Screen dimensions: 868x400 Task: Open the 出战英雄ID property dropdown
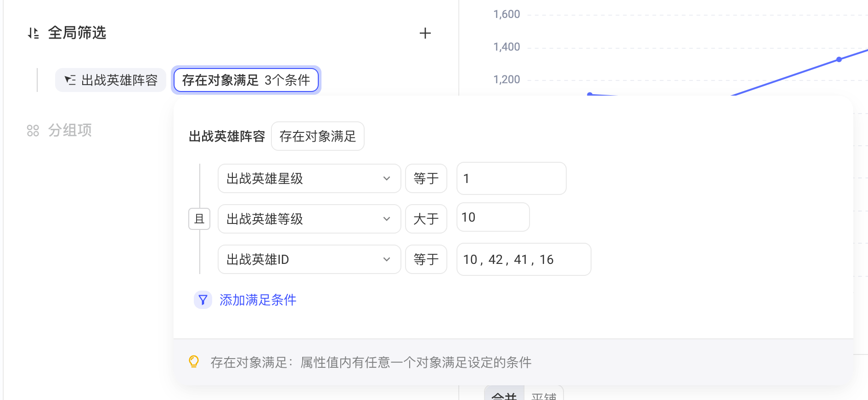(x=310, y=259)
